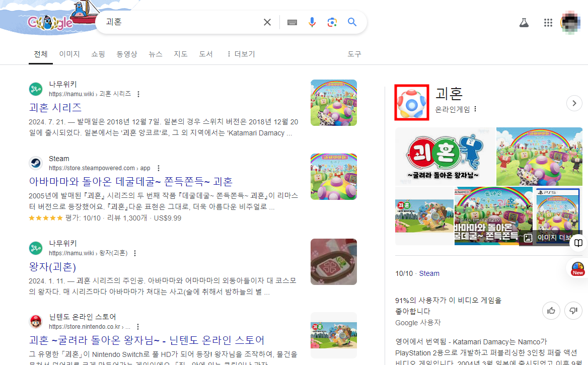Open more options for 괴혼 시리즈 result
This screenshot has width=588, height=365.
coord(138,94)
